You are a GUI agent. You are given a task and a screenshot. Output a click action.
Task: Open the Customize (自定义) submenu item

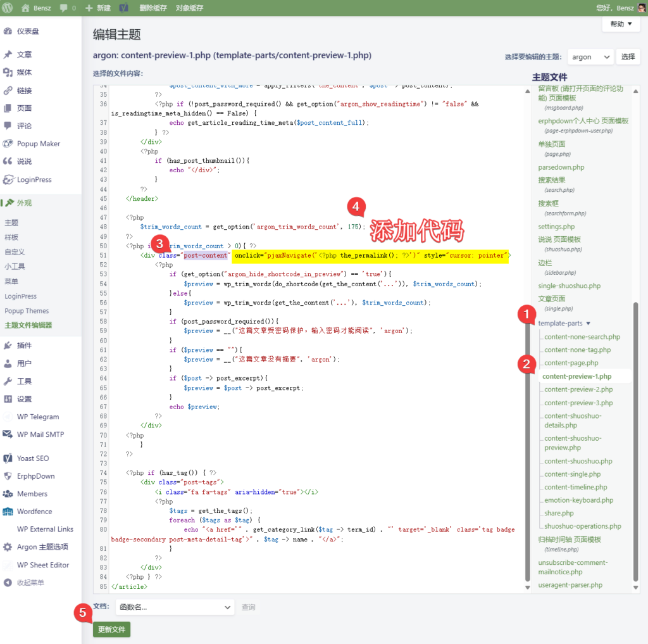[15, 252]
